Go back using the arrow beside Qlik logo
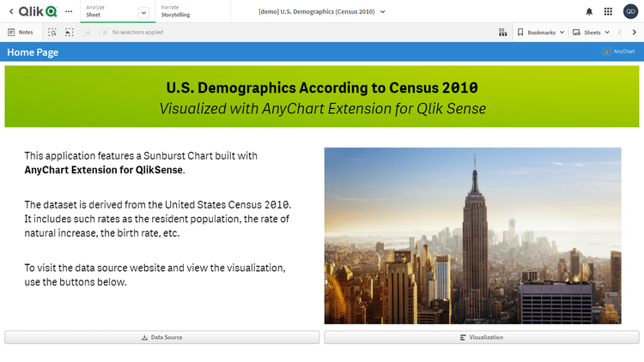This screenshot has height=362, width=644. click(9, 11)
